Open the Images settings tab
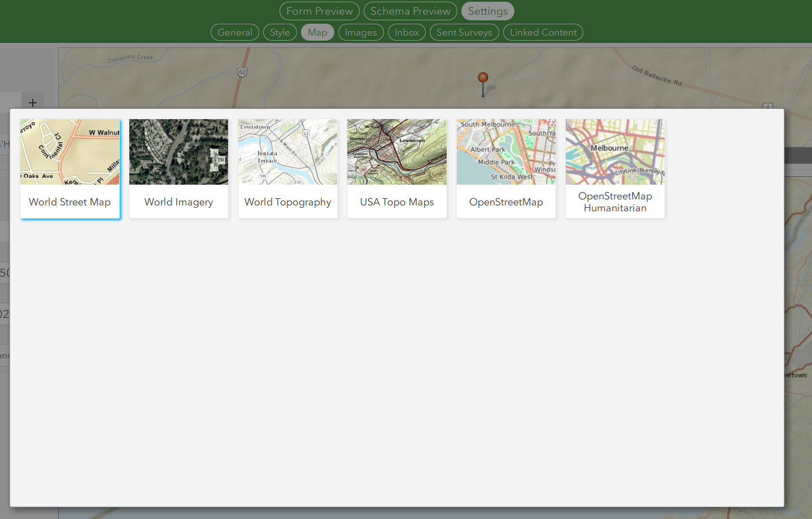This screenshot has height=519, width=812. tap(361, 32)
